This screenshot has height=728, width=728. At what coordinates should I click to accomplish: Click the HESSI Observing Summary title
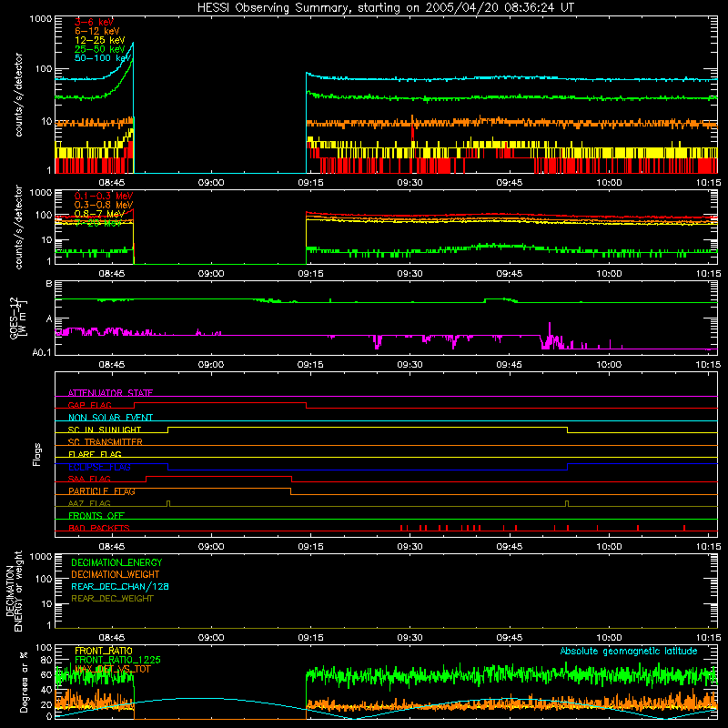coord(386,7)
